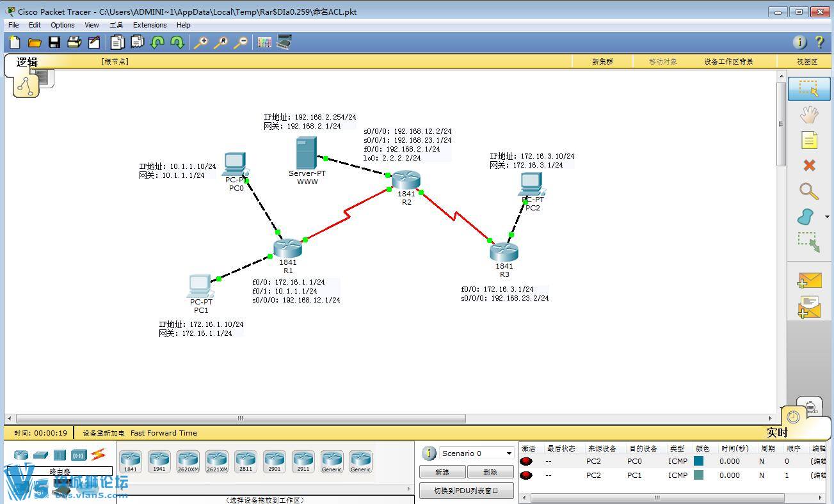
Task: Select the Resize Shape tool
Action: coord(809,242)
